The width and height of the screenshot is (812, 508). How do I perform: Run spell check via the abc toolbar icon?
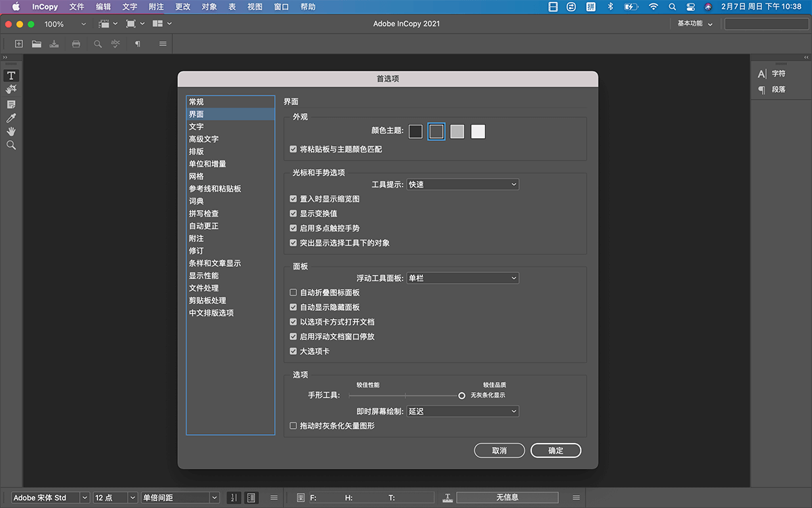[x=116, y=43]
